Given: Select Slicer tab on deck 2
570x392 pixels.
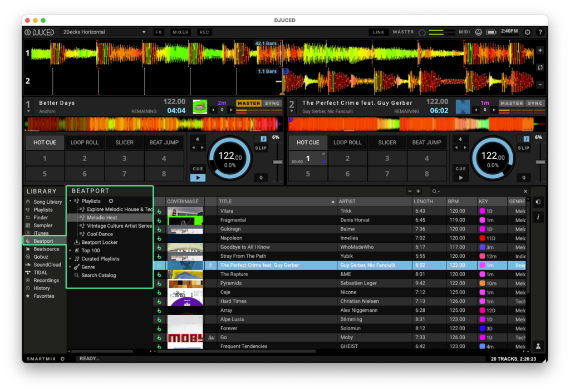Looking at the screenshot, I should (387, 143).
